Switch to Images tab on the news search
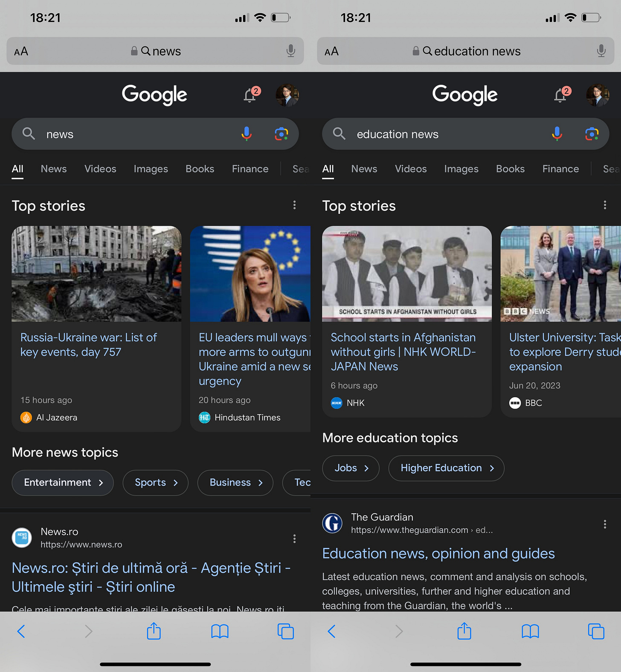 (x=151, y=169)
